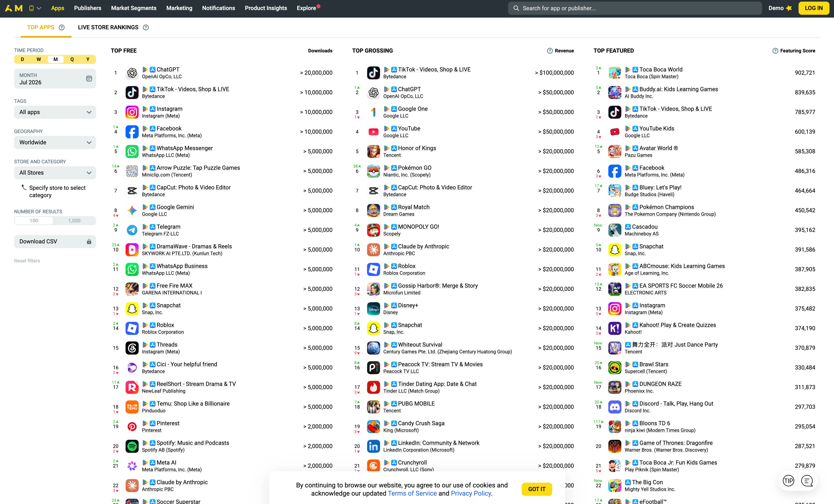Click Reset filters
The image size is (834, 504).
tap(27, 261)
